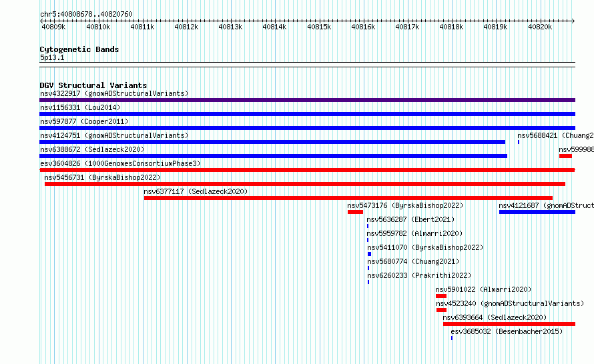Click the nsv4322917 gnomADStructuralVariants label

114,93
